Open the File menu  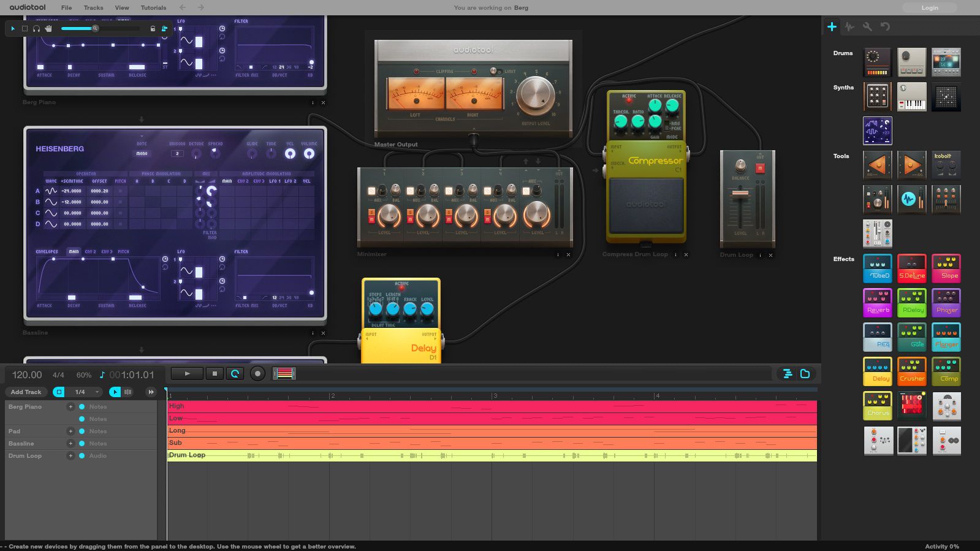point(66,8)
